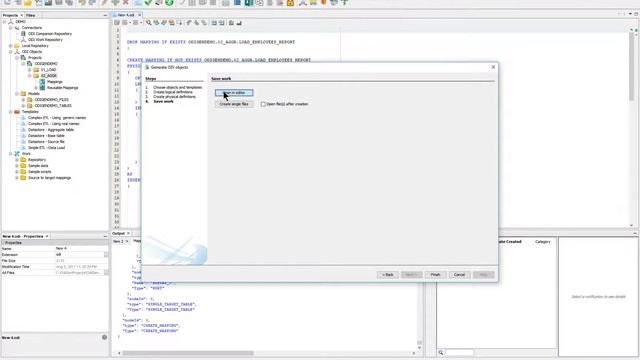640x360 pixels.
Task: Click the search magnifier icon in the notifications panel
Action: (441, 352)
